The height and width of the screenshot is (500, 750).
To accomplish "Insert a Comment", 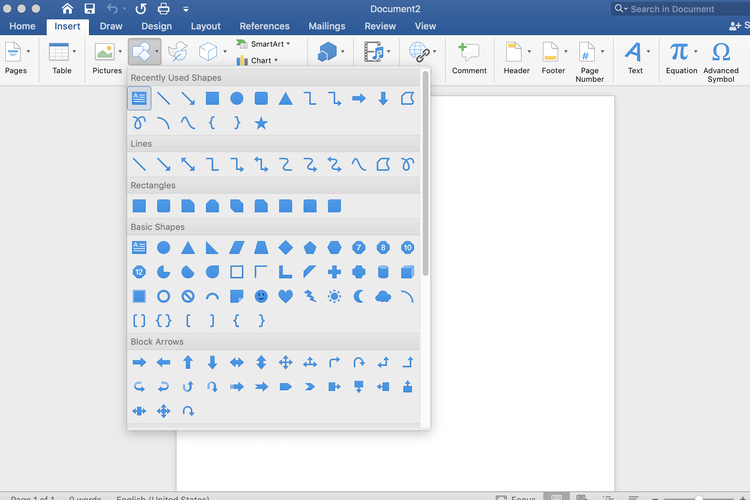I will point(469,57).
